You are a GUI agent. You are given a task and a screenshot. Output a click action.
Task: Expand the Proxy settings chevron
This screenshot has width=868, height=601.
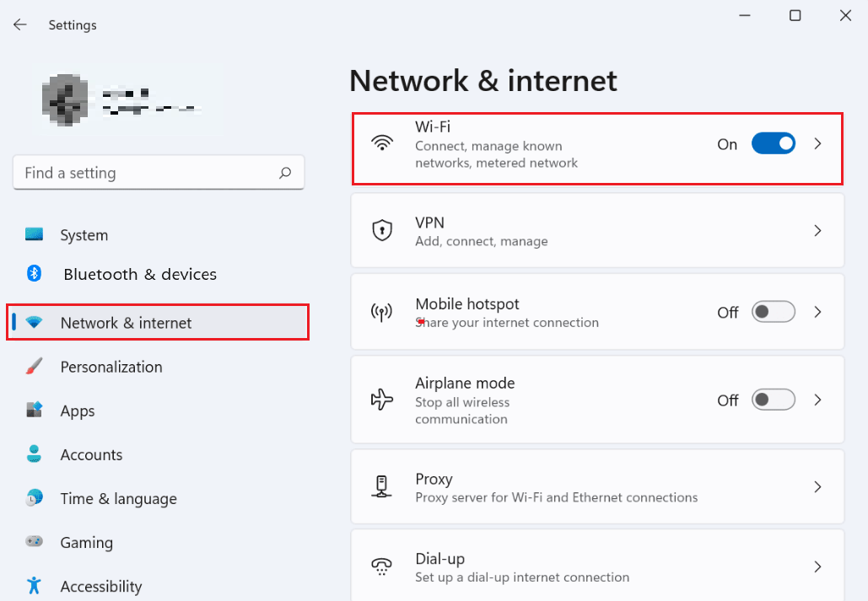click(x=817, y=486)
